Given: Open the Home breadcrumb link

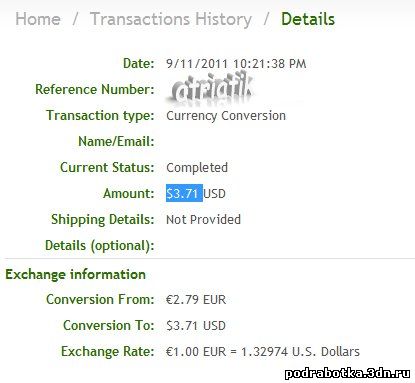Looking at the screenshot, I should click(x=38, y=19).
